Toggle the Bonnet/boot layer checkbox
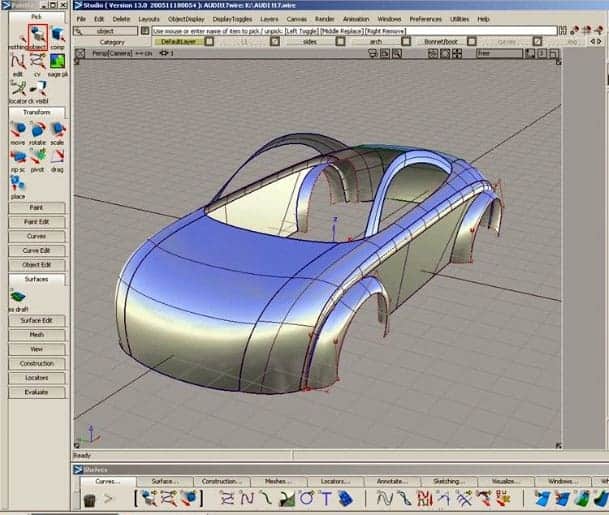Image resolution: width=609 pixels, height=515 pixels. [x=472, y=41]
